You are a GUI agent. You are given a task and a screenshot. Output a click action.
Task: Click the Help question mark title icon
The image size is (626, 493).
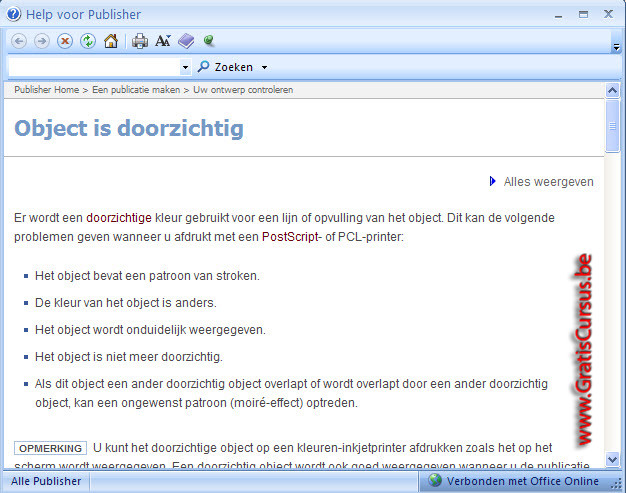pyautogui.click(x=14, y=14)
